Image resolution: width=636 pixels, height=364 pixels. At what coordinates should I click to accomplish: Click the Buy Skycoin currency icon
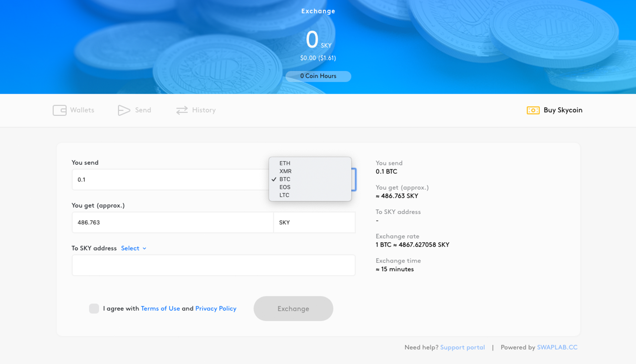533,110
